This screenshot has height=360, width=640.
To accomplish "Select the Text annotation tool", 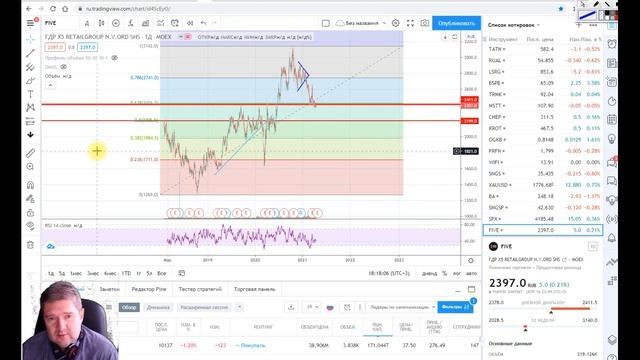I will tap(30, 94).
